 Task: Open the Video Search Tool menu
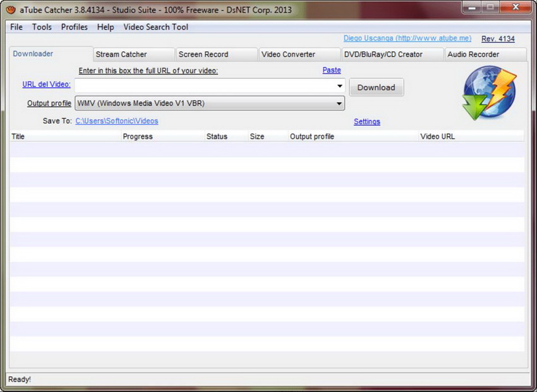[155, 27]
